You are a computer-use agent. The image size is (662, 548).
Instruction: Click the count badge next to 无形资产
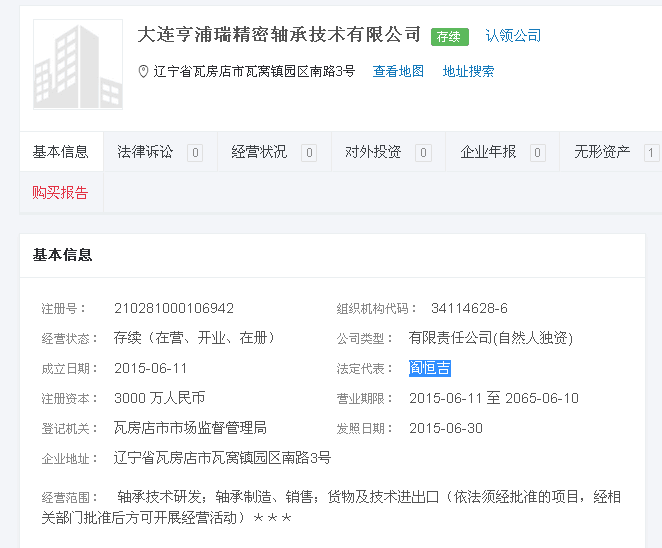(x=651, y=153)
